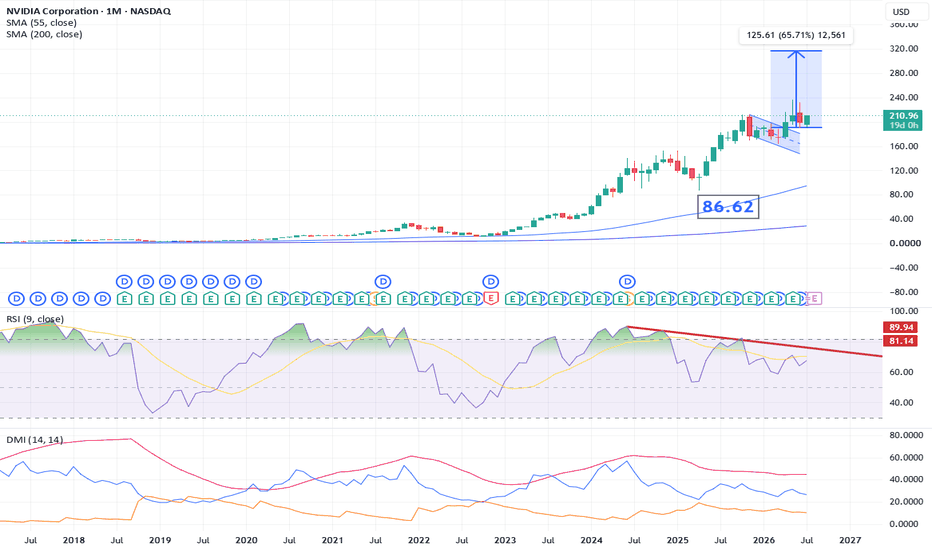Click the 100.00 RSI axis label
Image resolution: width=932 pixels, height=550 pixels.
pyautogui.click(x=903, y=311)
